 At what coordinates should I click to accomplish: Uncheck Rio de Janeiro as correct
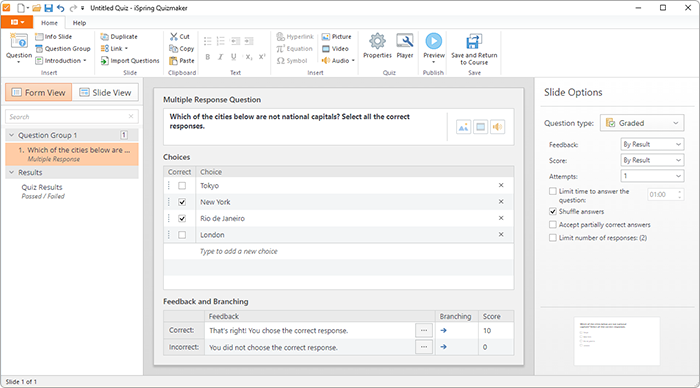[x=182, y=218]
